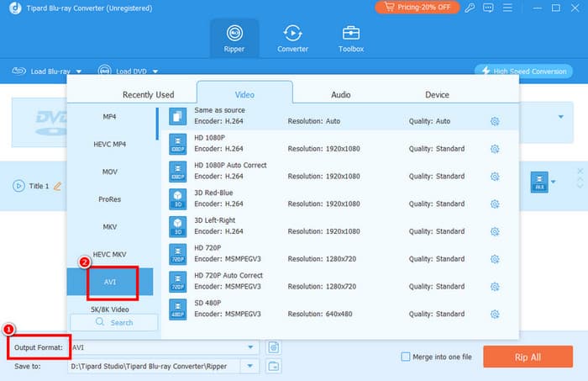Click Title 1 output format icon
Viewport: 588px width, 381px height.
pyautogui.click(x=539, y=182)
